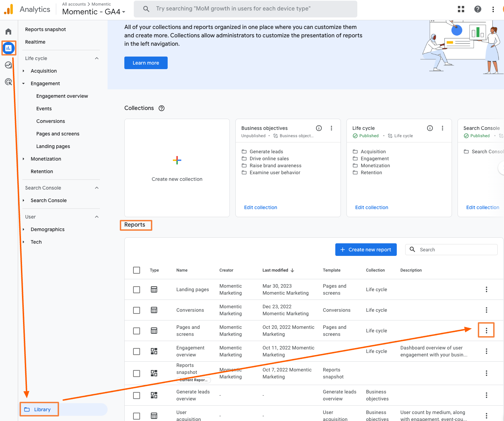Click the plus icon to create collection
Screen dimensions: 504x421
[177, 160]
